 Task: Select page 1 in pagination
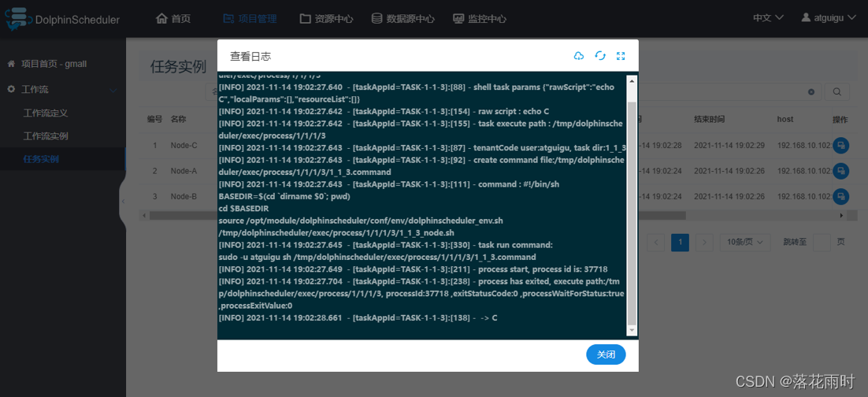pos(680,242)
